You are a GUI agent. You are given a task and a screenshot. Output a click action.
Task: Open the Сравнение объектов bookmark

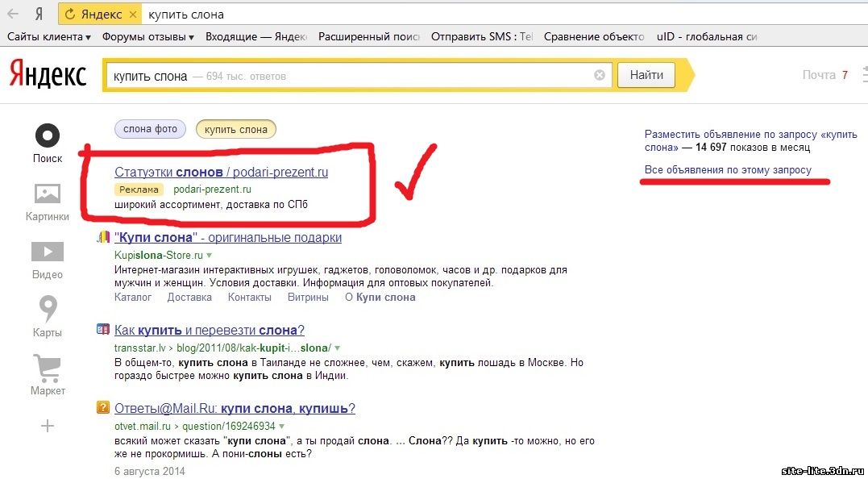(594, 37)
